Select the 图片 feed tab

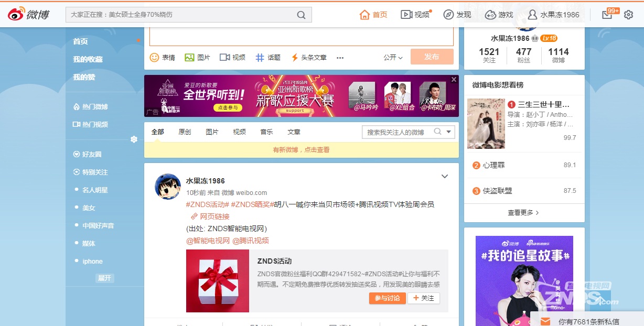click(212, 132)
